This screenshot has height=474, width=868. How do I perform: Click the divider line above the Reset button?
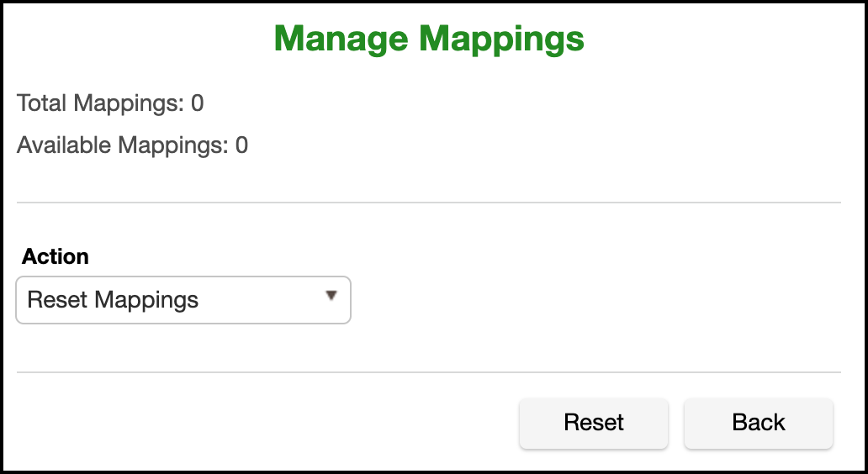(x=429, y=371)
